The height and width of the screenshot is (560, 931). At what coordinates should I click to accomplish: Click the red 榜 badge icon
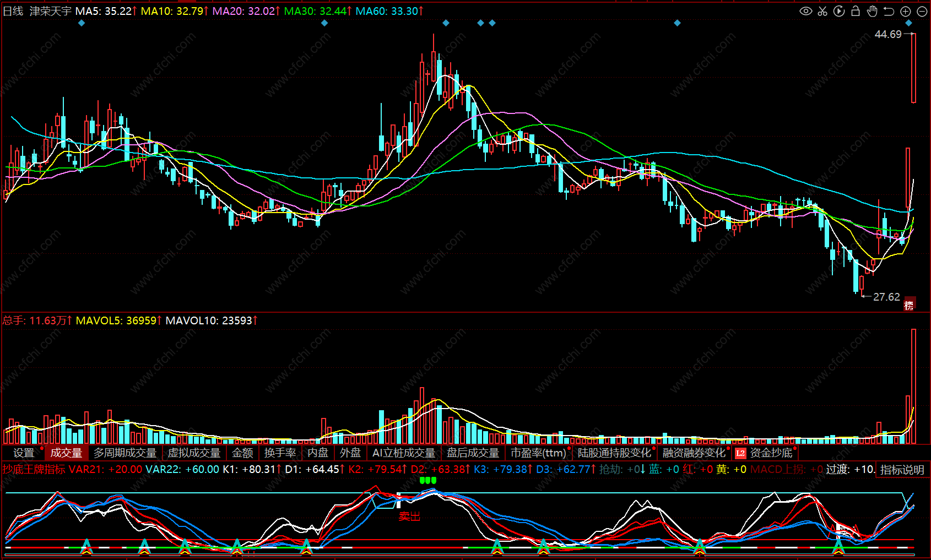909,305
